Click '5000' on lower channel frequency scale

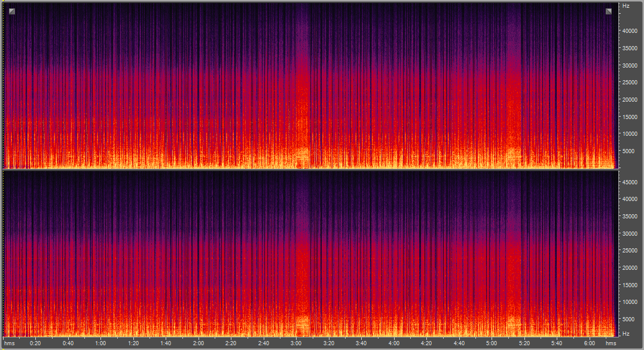coord(628,319)
